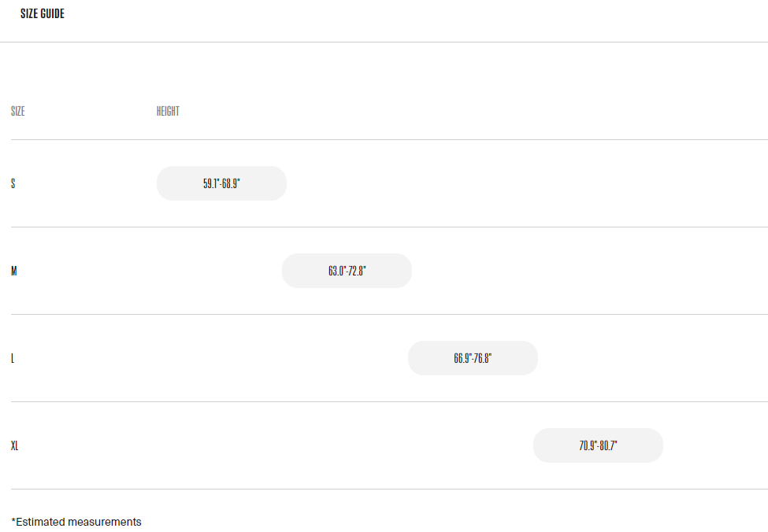The width and height of the screenshot is (768, 532).
Task: Select the 66.9"-76.8" height range pill
Action: [473, 359]
